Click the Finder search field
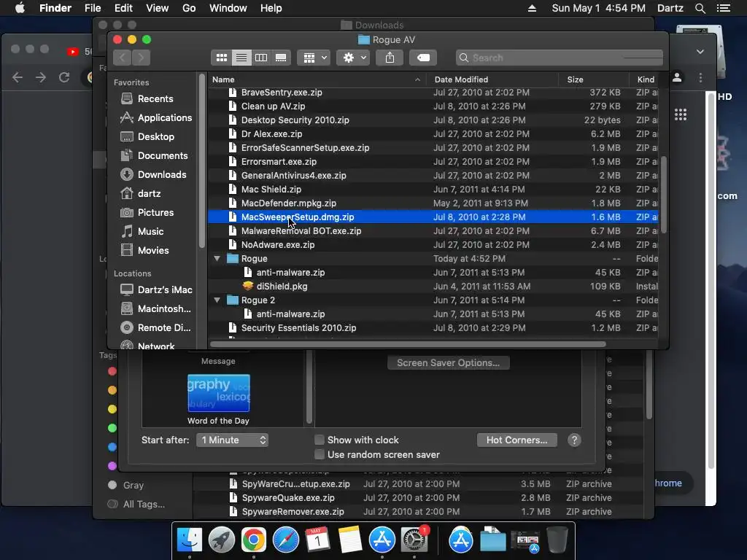747x560 pixels. click(560, 58)
